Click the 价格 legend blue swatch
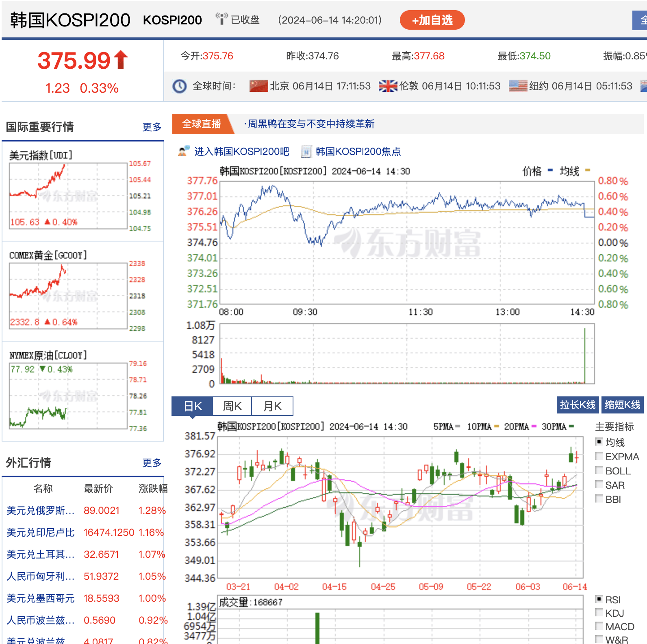Image resolution: width=647 pixels, height=644 pixels. click(x=550, y=170)
